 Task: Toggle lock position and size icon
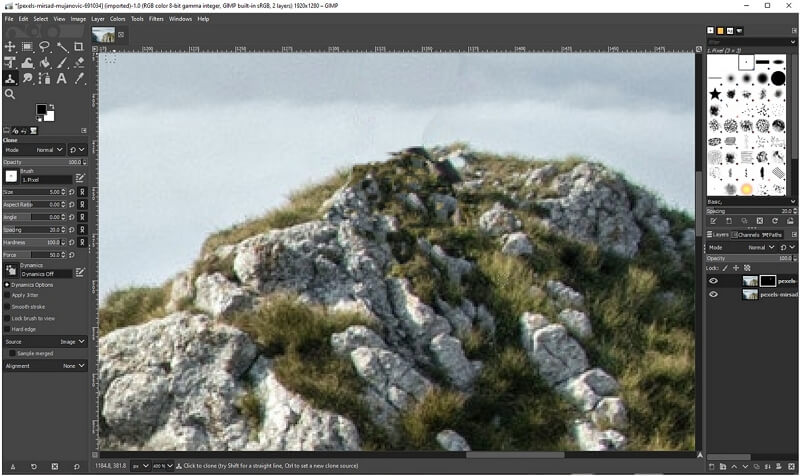[736, 268]
